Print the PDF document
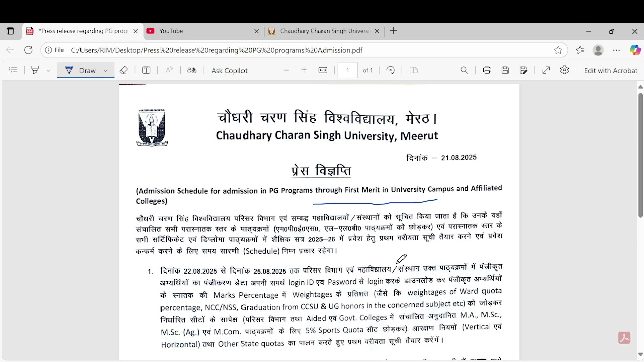 pyautogui.click(x=487, y=70)
